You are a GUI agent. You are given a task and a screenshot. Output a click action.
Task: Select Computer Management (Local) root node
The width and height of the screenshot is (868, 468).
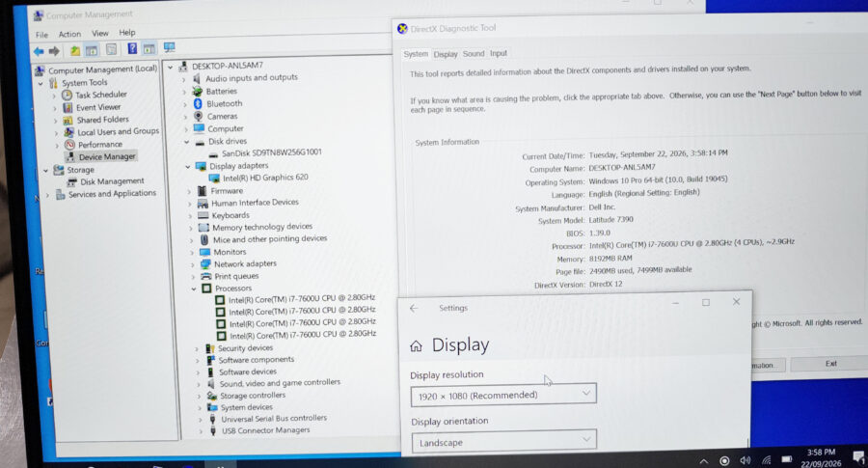click(102, 69)
